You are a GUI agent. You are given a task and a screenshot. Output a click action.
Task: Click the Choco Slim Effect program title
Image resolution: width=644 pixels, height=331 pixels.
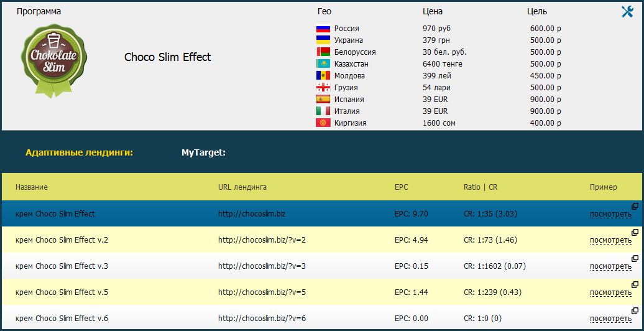coord(168,57)
